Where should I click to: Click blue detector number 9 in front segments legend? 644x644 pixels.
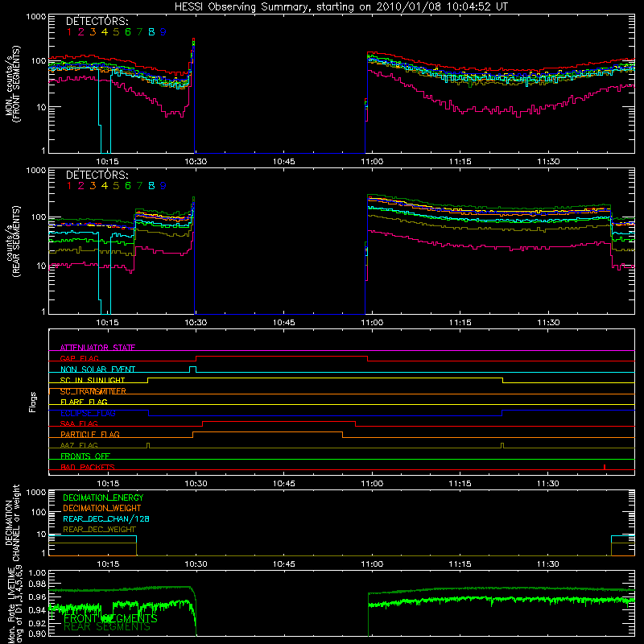tap(163, 32)
